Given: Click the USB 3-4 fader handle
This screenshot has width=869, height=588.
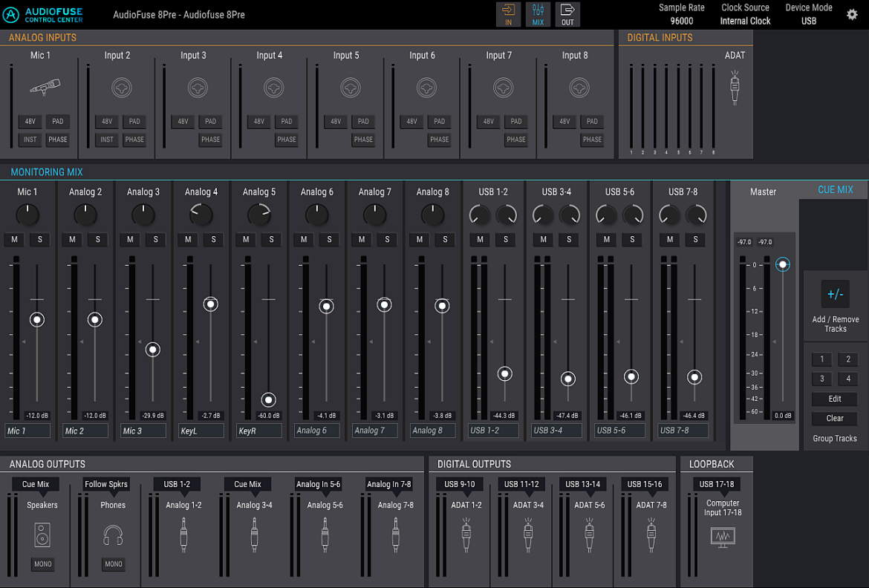Looking at the screenshot, I should tap(567, 379).
